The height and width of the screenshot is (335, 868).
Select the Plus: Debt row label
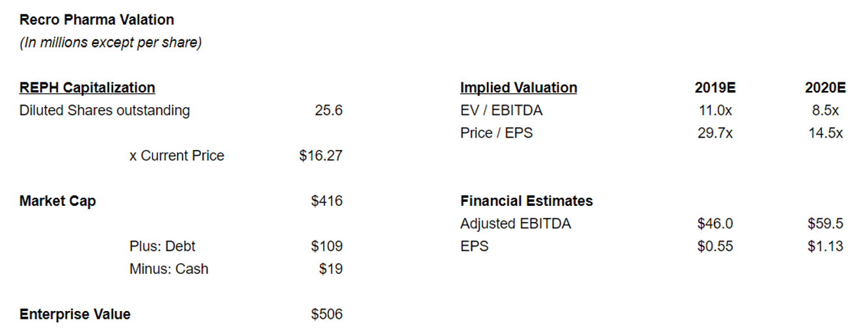(162, 247)
